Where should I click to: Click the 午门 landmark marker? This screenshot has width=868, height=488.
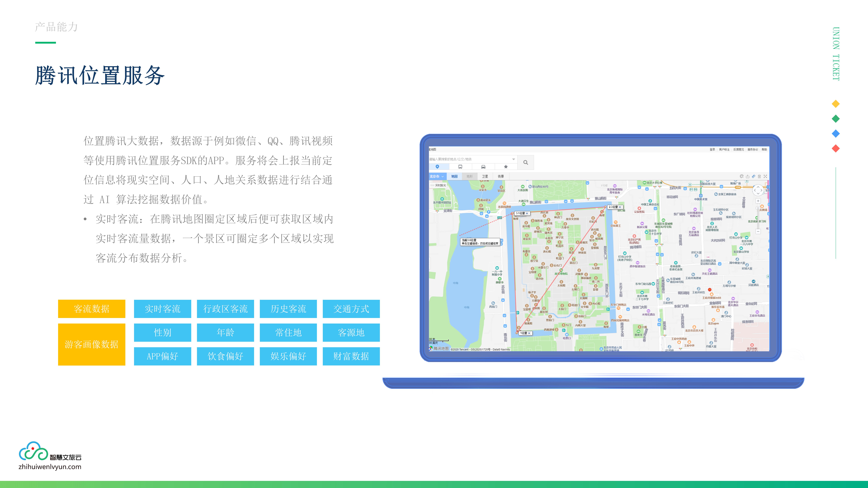[563, 325]
